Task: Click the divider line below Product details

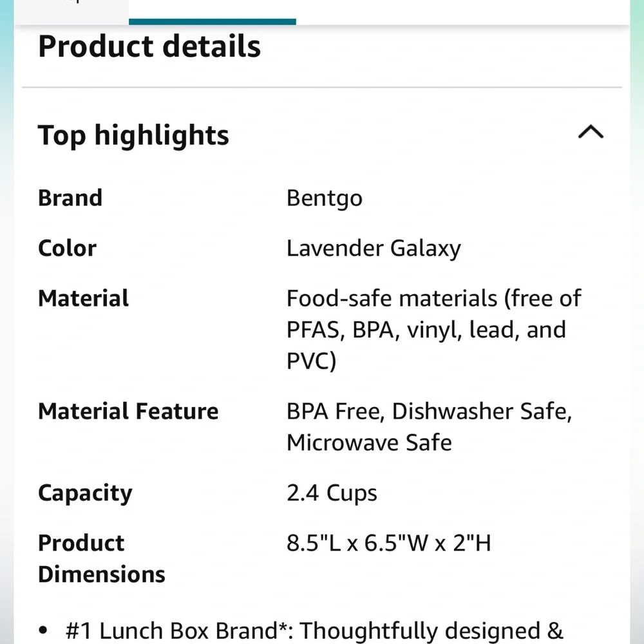Action: tap(322, 88)
